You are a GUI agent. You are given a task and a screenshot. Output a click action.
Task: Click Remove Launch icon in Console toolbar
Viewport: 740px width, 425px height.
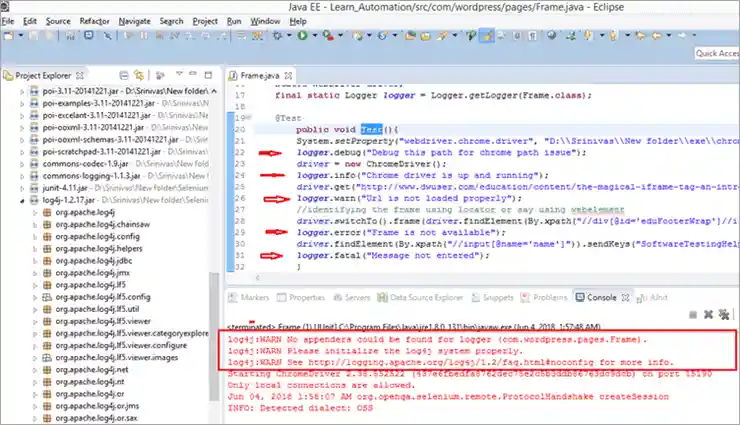706,316
